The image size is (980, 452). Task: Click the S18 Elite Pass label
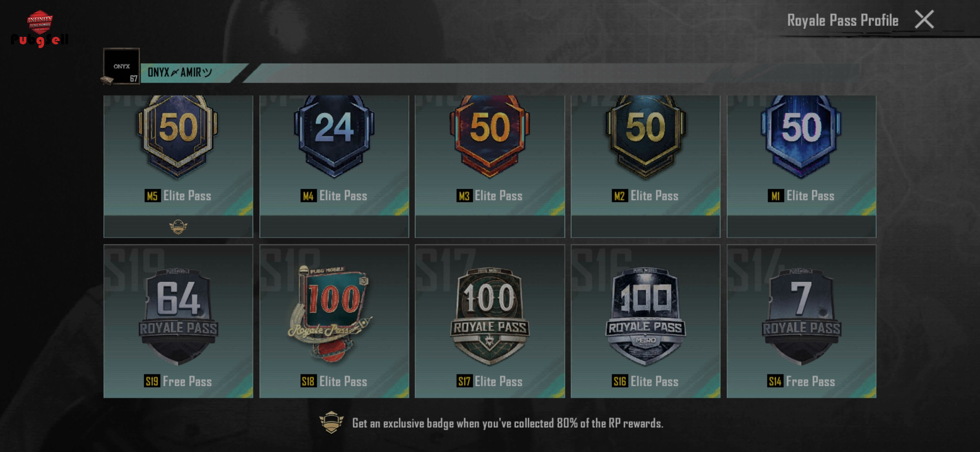coord(334,381)
